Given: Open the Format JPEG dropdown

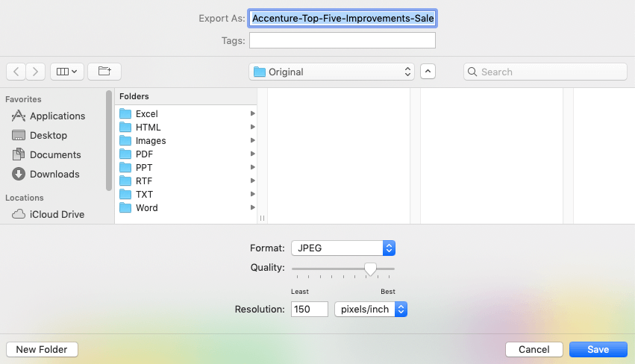Looking at the screenshot, I should 342,248.
